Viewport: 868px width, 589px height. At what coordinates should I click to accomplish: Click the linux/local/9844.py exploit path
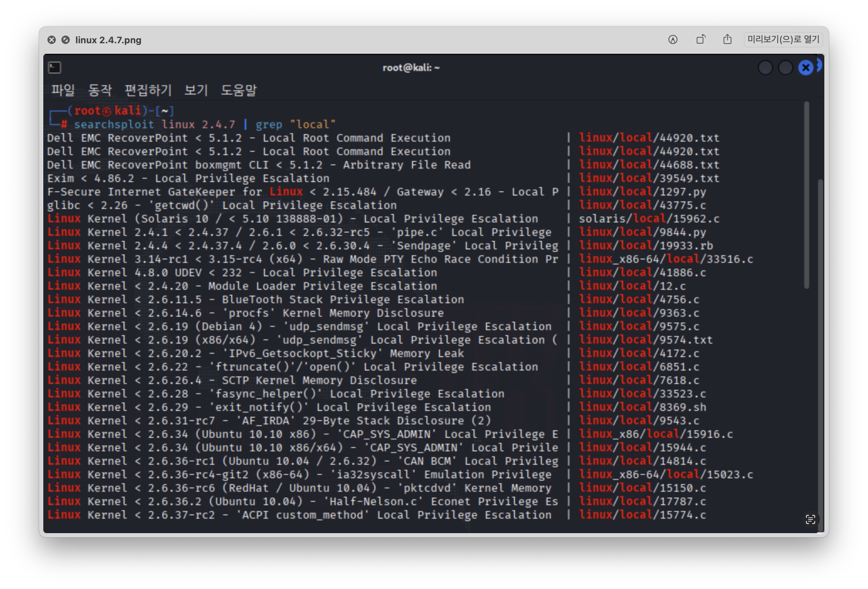tap(642, 232)
